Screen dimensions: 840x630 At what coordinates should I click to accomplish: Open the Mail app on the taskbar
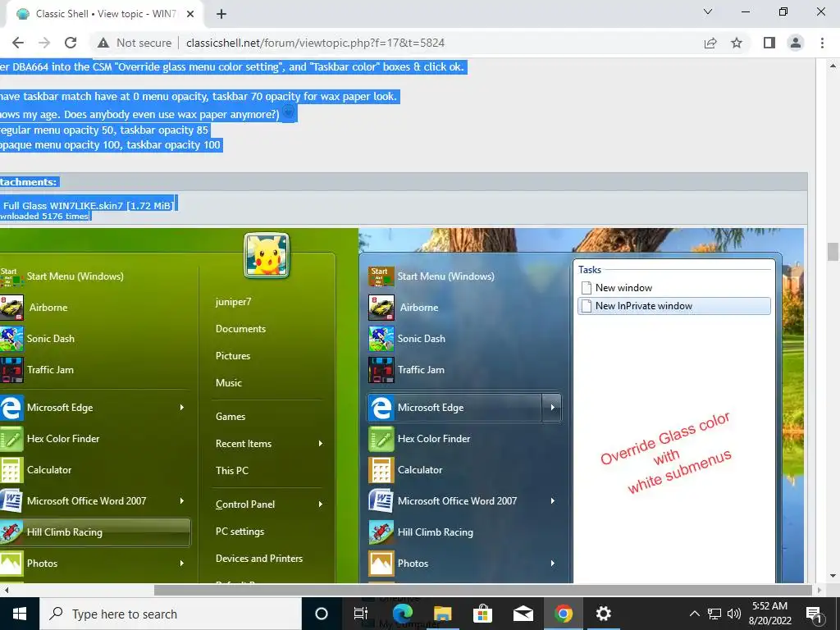tap(523, 614)
